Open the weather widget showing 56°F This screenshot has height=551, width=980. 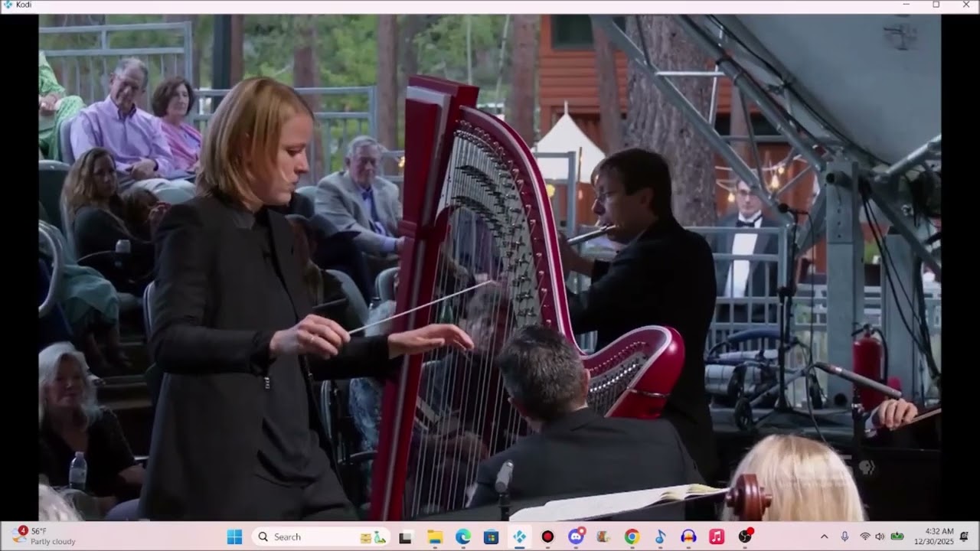coord(44,536)
